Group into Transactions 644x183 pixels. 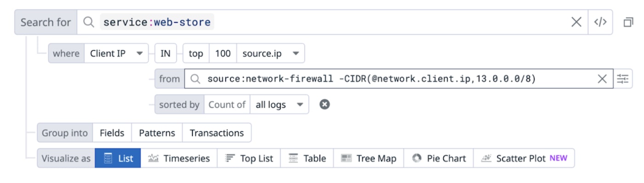click(x=217, y=133)
